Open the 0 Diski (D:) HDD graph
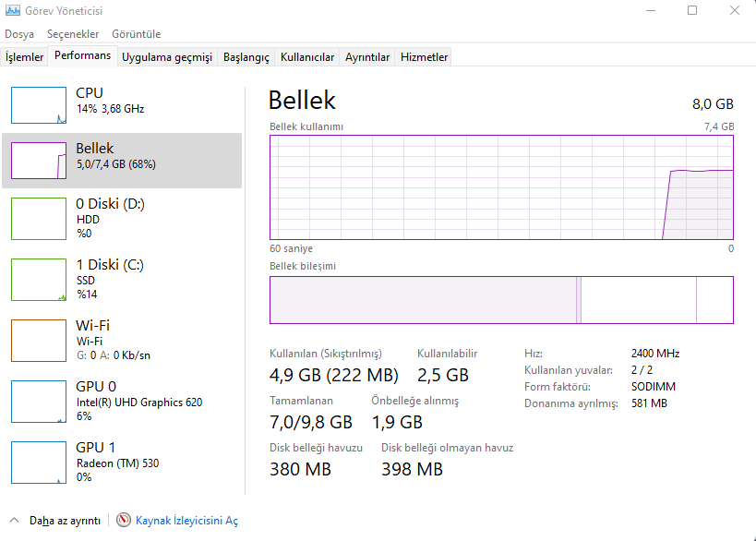Screen dimensions: 756x541 pyautogui.click(x=39, y=219)
